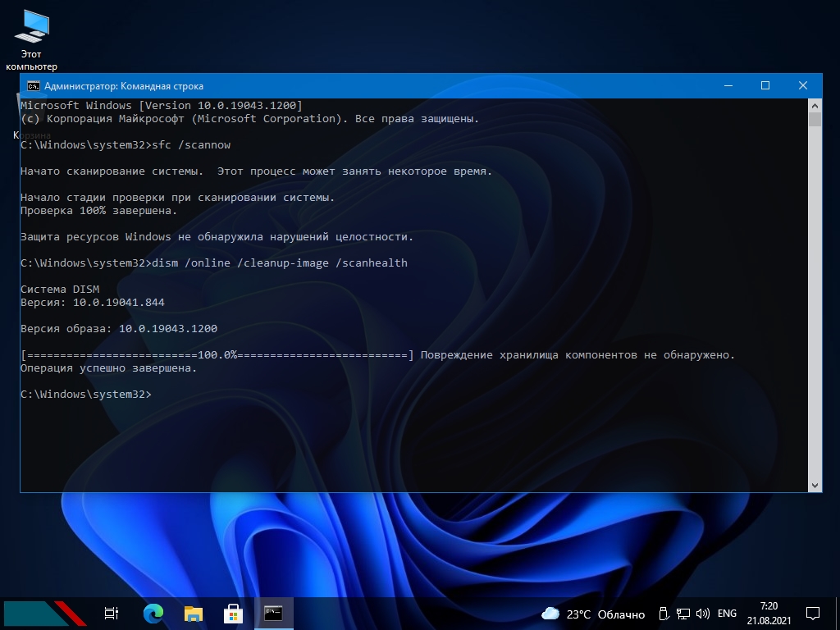
Task: Open the weather widget showing 23°C Облачно
Action: (593, 614)
